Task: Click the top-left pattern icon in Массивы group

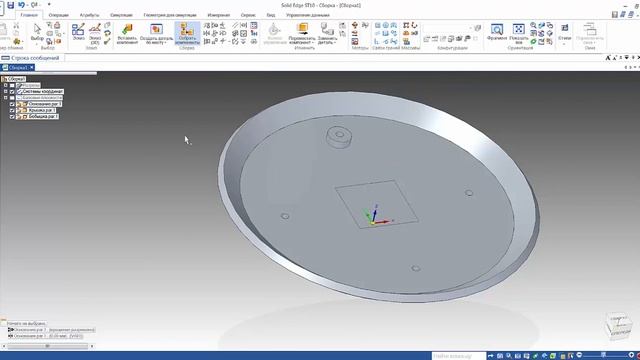Action: (x=406, y=25)
